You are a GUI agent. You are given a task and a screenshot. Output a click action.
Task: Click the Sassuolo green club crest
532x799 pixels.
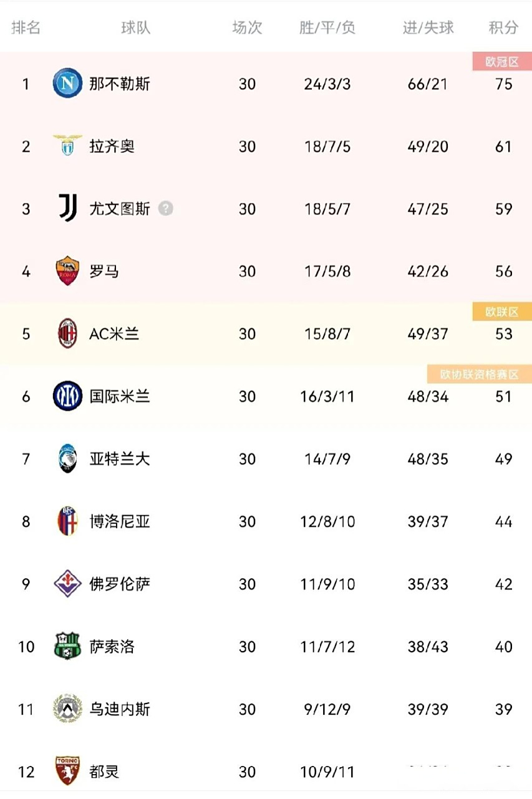67,647
